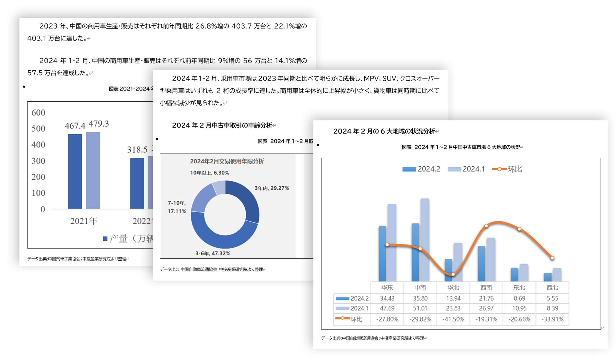Click the 产量 legend square in the bar chart

(105, 239)
